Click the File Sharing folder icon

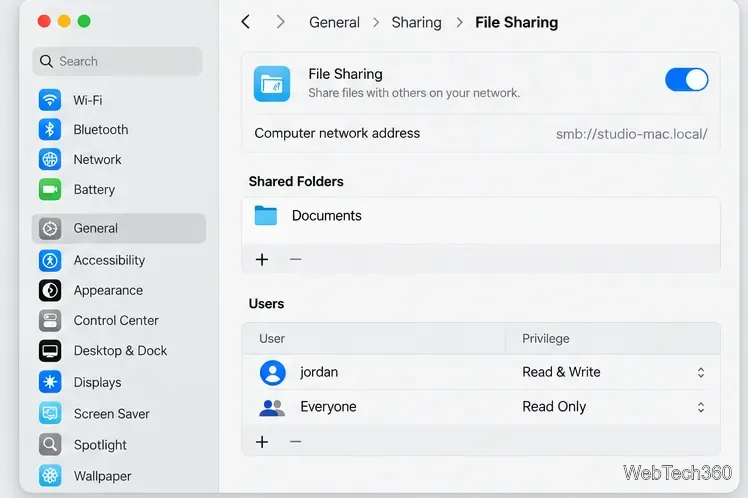tap(272, 84)
